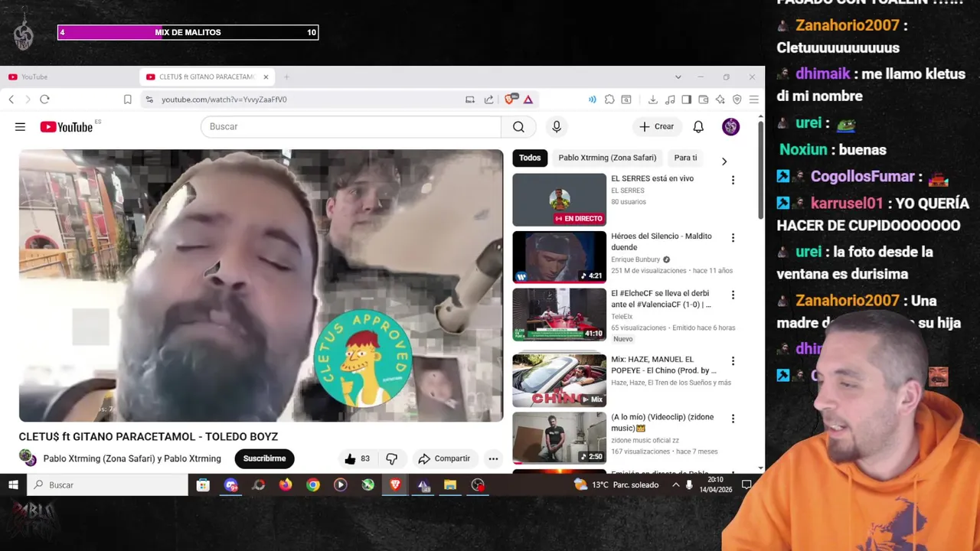The height and width of the screenshot is (551, 980).
Task: Open the browser extensions puzzle icon
Action: (609, 99)
